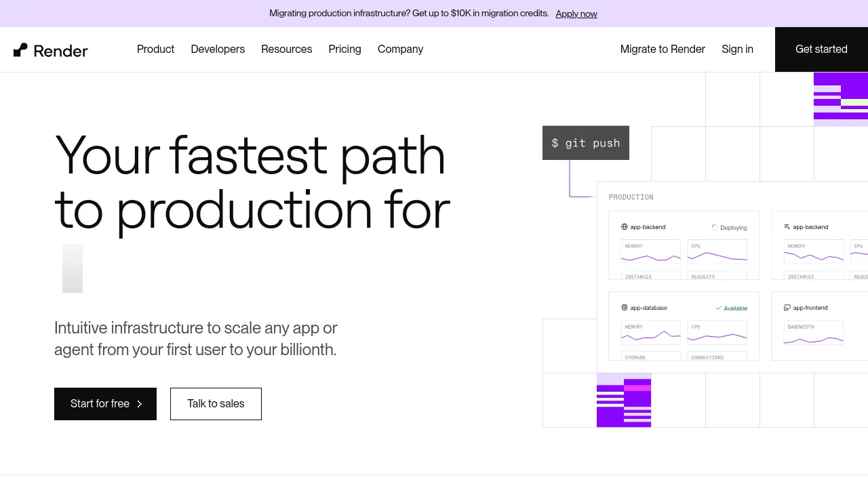
Task: Click the Deploying status text
Action: 734,228
